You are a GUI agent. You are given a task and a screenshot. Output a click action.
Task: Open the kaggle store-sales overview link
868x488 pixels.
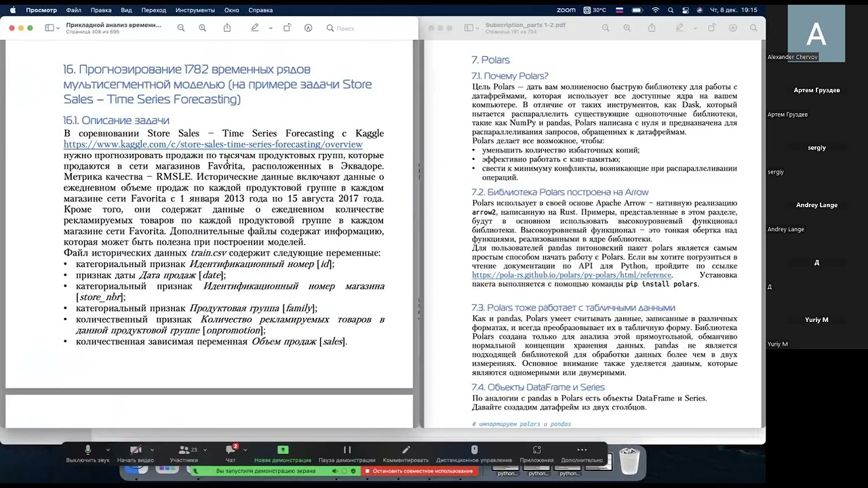pyautogui.click(x=213, y=144)
